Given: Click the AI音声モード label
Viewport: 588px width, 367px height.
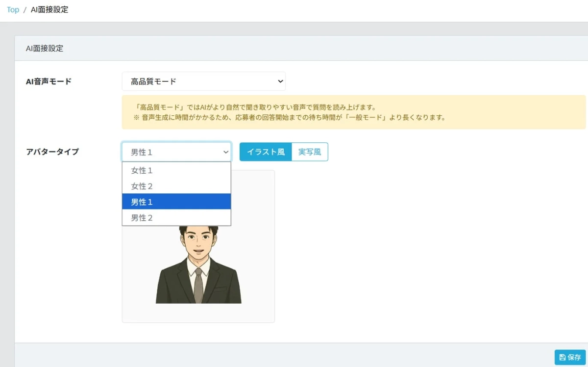Looking at the screenshot, I should 49,81.
